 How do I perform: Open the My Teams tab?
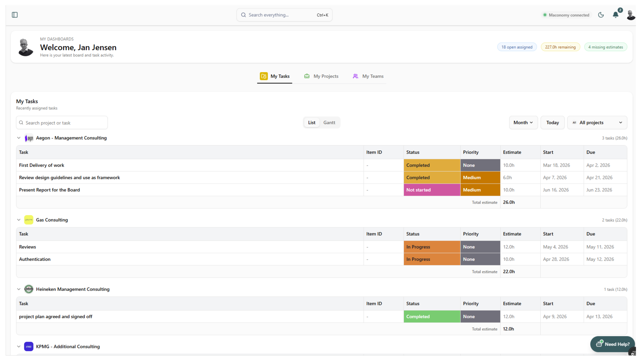[x=368, y=76]
